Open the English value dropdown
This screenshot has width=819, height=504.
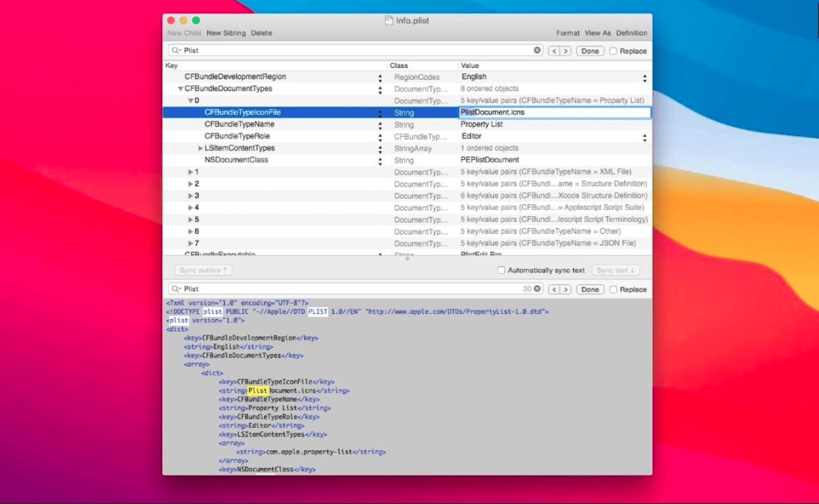click(x=645, y=78)
